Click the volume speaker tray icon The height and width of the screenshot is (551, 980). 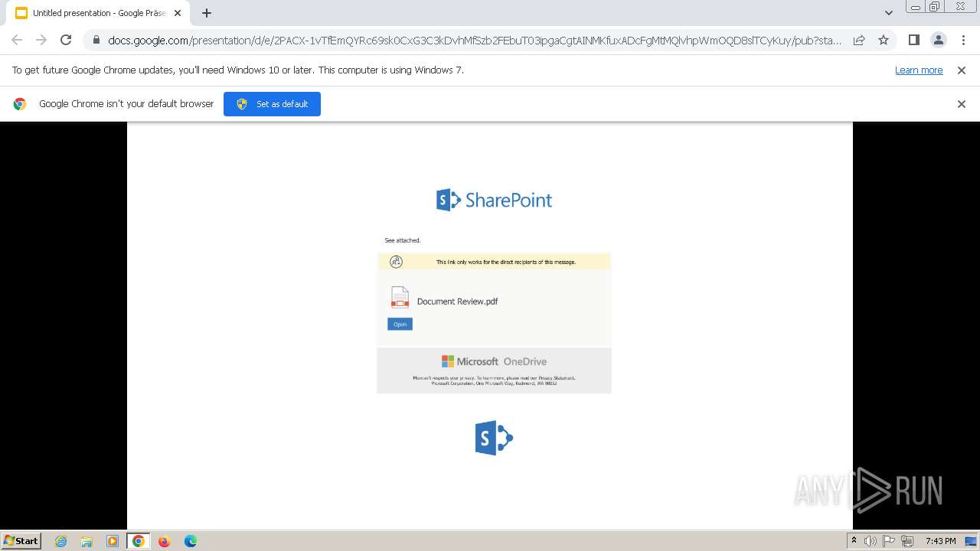tap(871, 541)
